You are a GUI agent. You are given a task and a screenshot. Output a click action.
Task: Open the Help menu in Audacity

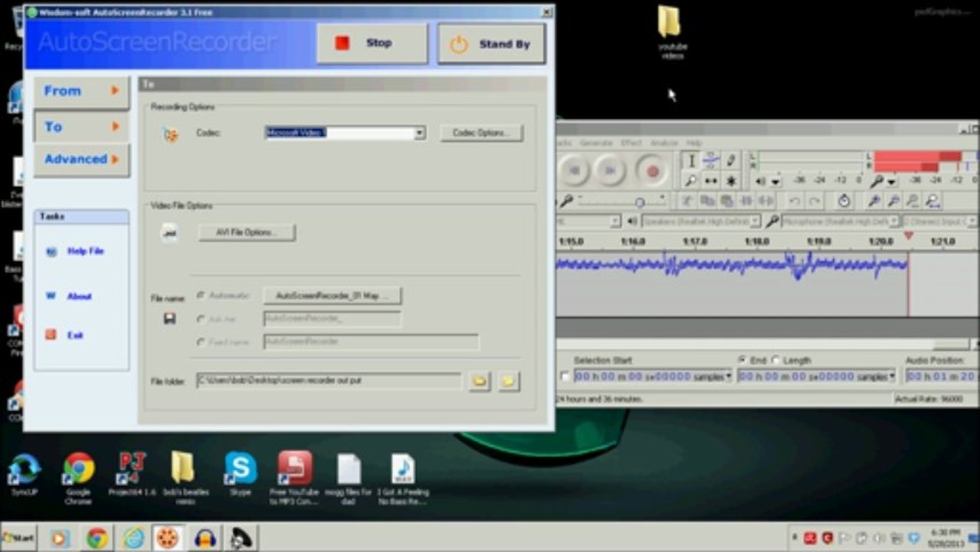pyautogui.click(x=693, y=143)
